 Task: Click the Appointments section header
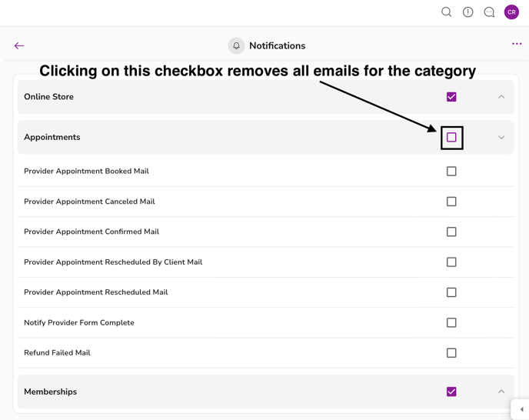point(52,138)
